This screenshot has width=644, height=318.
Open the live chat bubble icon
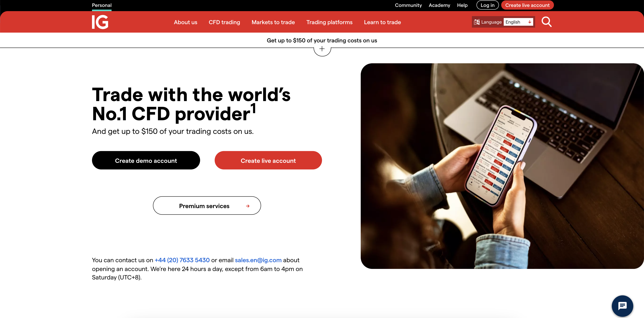click(x=622, y=306)
